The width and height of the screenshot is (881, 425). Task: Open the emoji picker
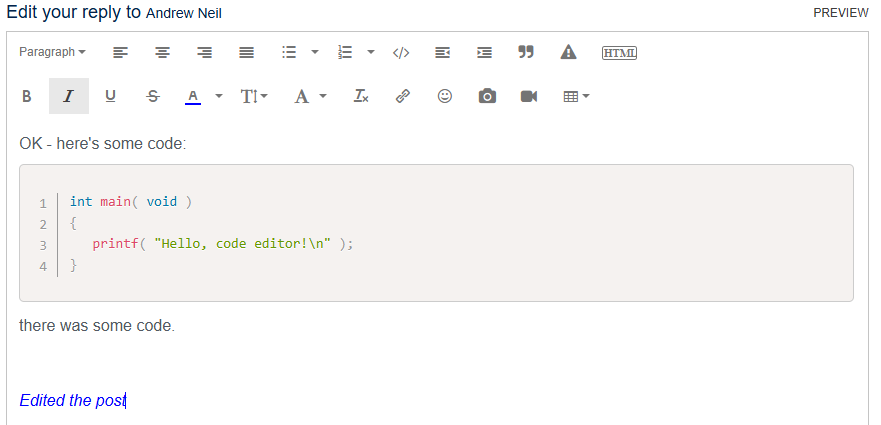pyautogui.click(x=445, y=96)
